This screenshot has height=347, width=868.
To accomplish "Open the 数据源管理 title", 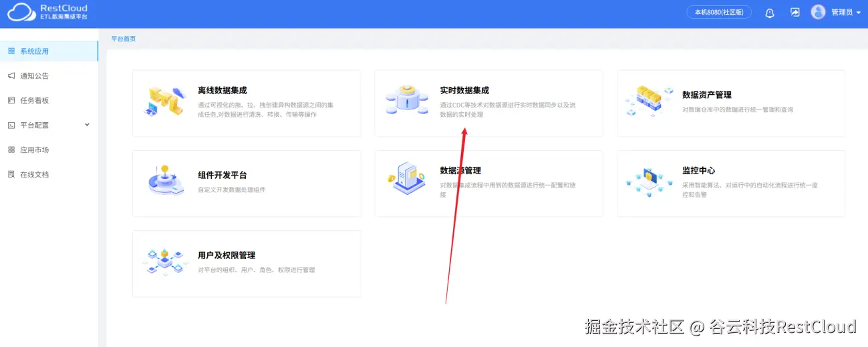I will (460, 171).
